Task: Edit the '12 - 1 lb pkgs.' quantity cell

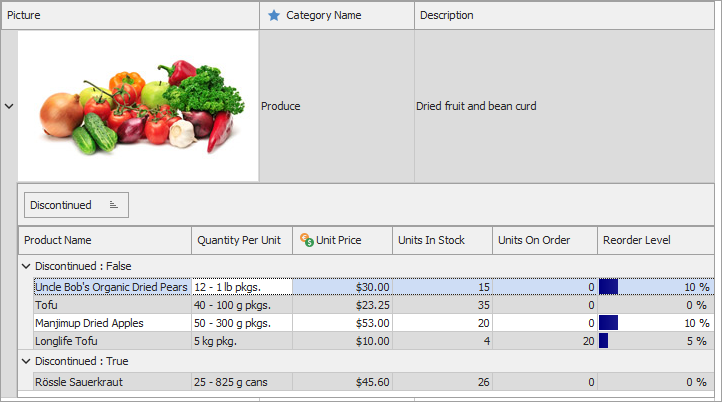Action: pos(242,287)
